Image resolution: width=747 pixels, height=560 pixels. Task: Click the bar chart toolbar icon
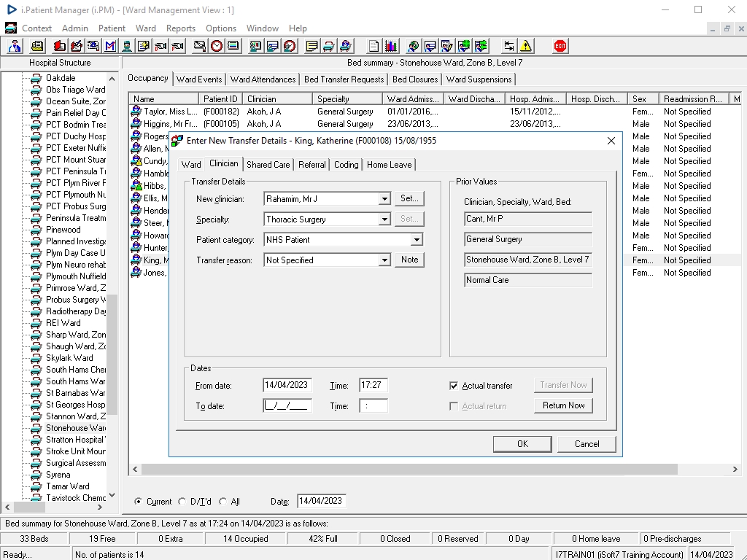pyautogui.click(x=391, y=46)
